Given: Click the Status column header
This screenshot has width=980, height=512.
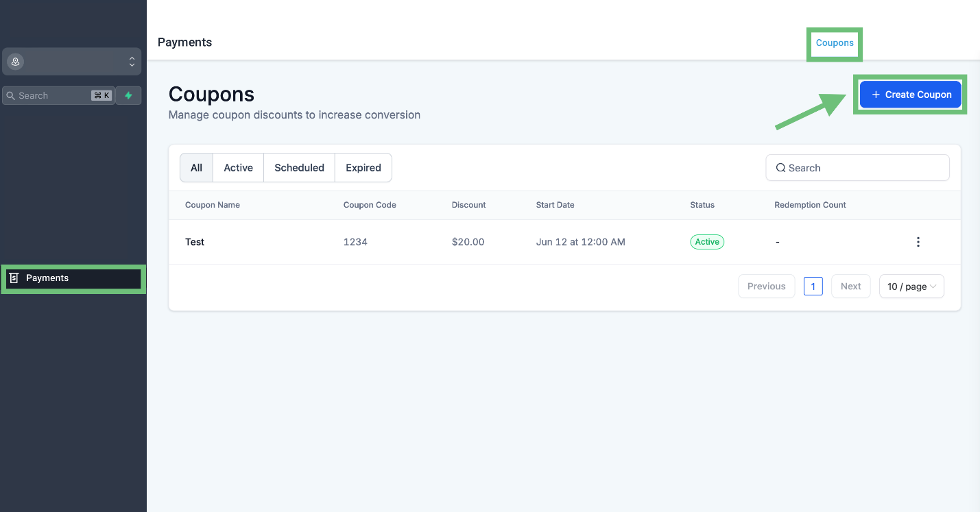Looking at the screenshot, I should (x=702, y=205).
